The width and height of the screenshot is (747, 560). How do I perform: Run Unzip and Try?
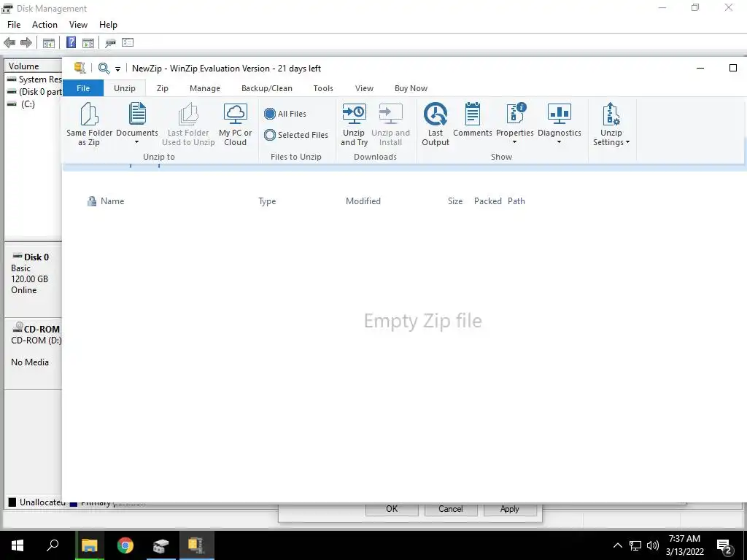(x=354, y=125)
